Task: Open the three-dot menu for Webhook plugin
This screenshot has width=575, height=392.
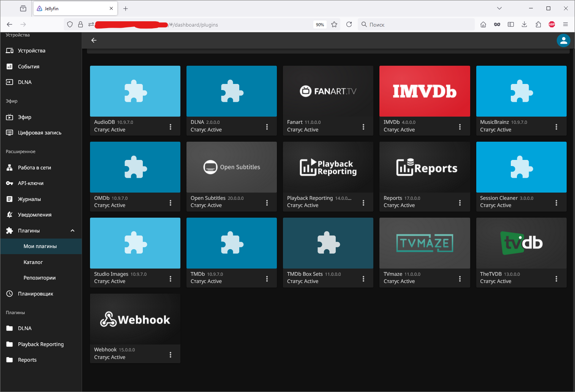Action: [x=171, y=355]
